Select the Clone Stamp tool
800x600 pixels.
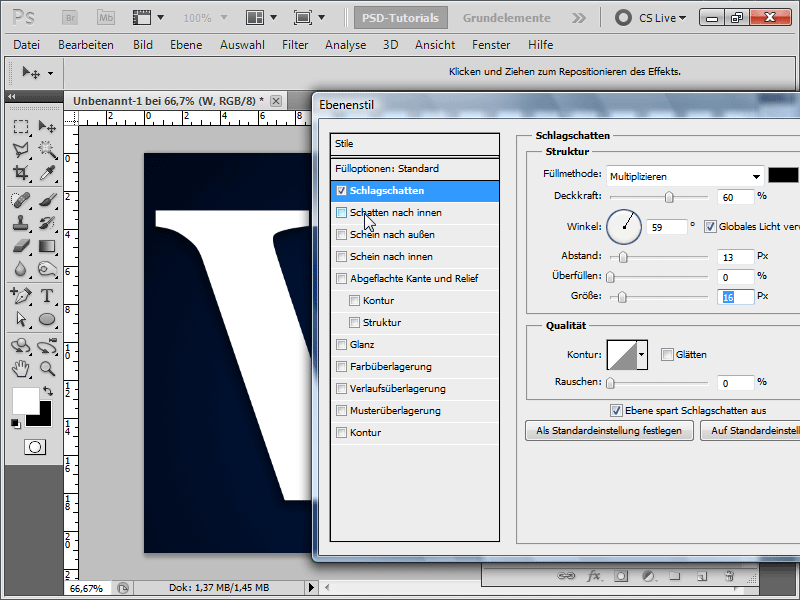coord(20,223)
